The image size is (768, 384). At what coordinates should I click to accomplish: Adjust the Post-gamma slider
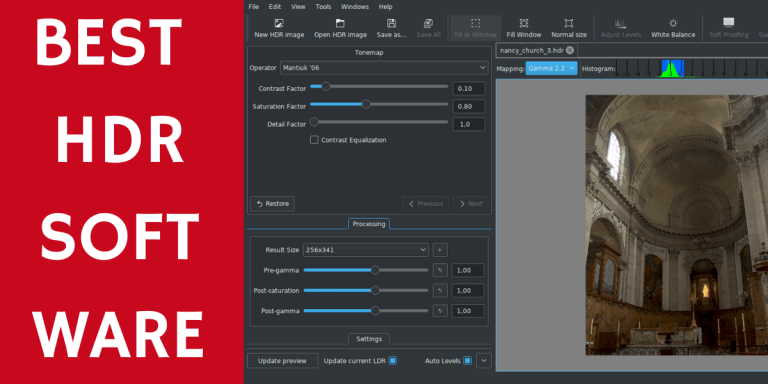pos(366,311)
